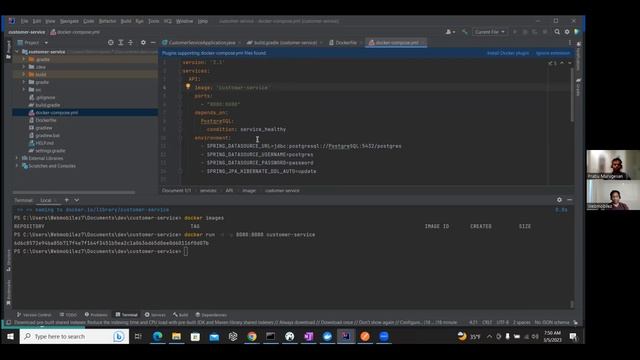Hide the Project tool window
Image resolution: width=640 pixels, height=360 pixels.
(153, 42)
